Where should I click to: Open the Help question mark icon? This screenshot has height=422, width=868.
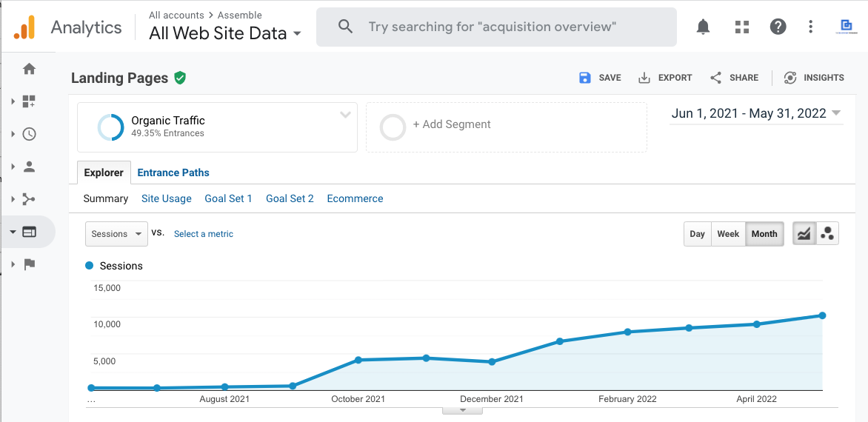tap(778, 27)
